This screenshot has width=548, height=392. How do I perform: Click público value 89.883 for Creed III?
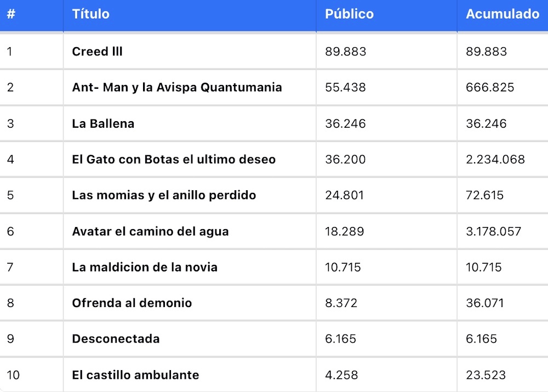pos(345,52)
